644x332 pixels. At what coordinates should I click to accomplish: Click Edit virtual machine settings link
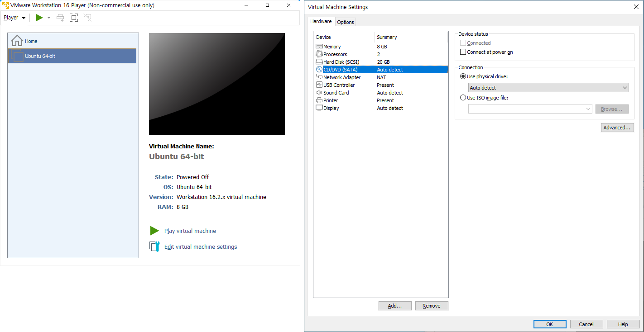click(x=201, y=247)
